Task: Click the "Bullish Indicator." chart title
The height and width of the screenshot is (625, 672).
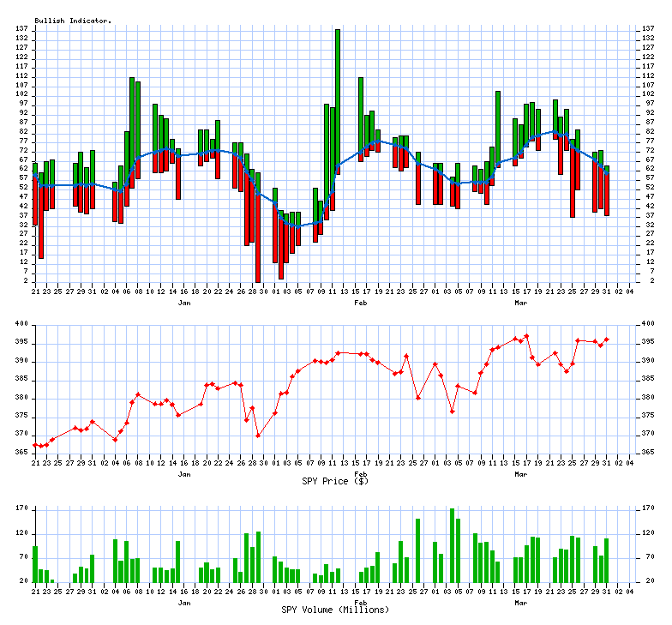Action: [73, 21]
